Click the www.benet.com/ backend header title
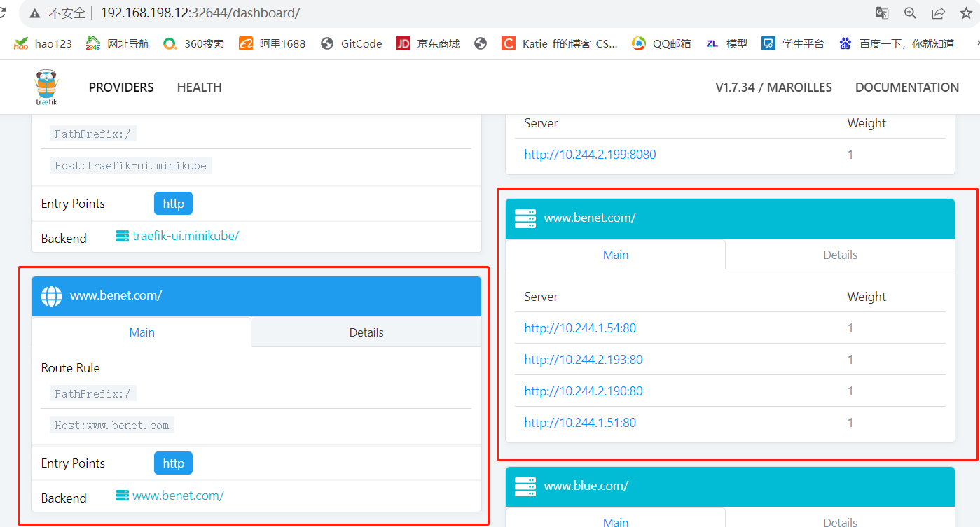The width and height of the screenshot is (980, 527). 590,218
